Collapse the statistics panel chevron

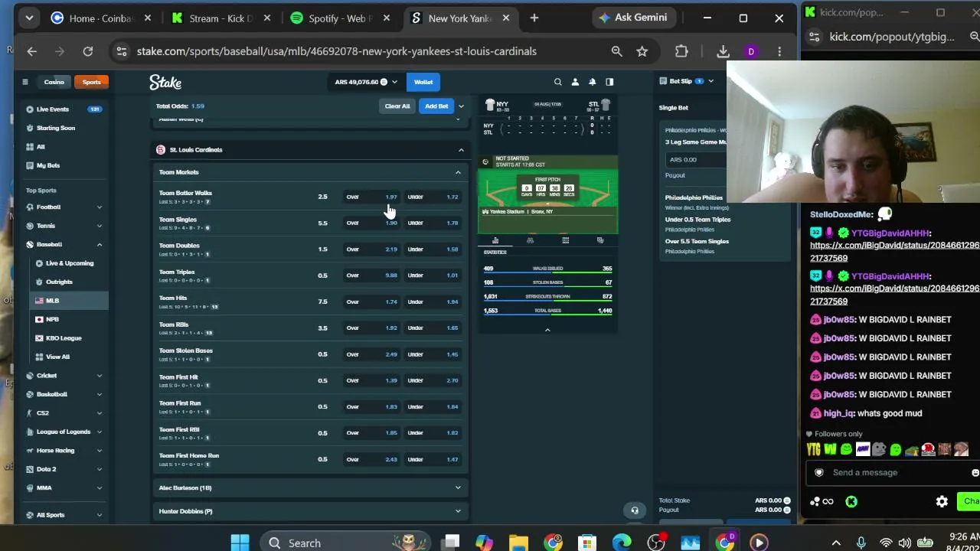click(547, 330)
